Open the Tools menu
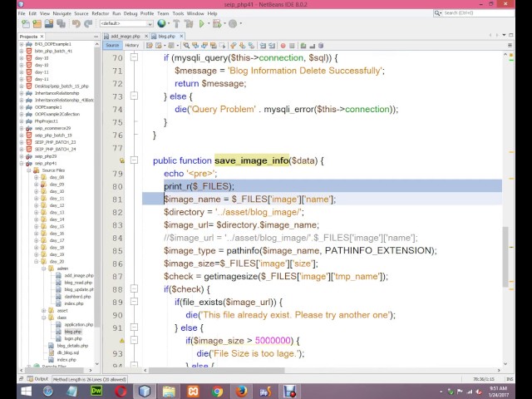The height and width of the screenshot is (399, 532). pyautogui.click(x=178, y=13)
